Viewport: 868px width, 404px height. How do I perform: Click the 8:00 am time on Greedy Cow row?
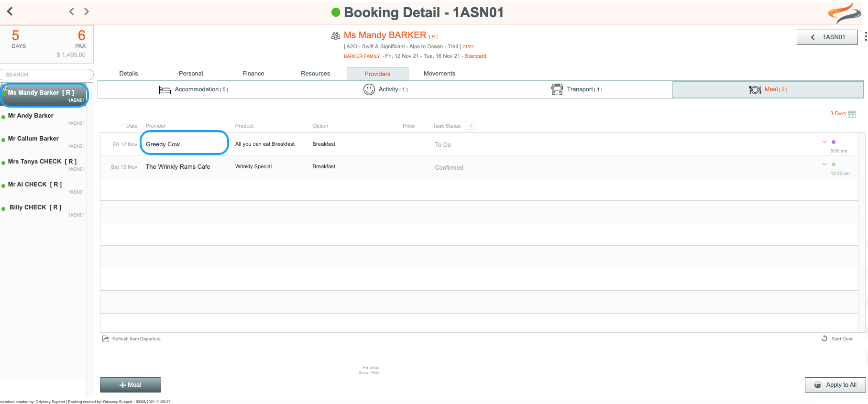pyautogui.click(x=838, y=151)
